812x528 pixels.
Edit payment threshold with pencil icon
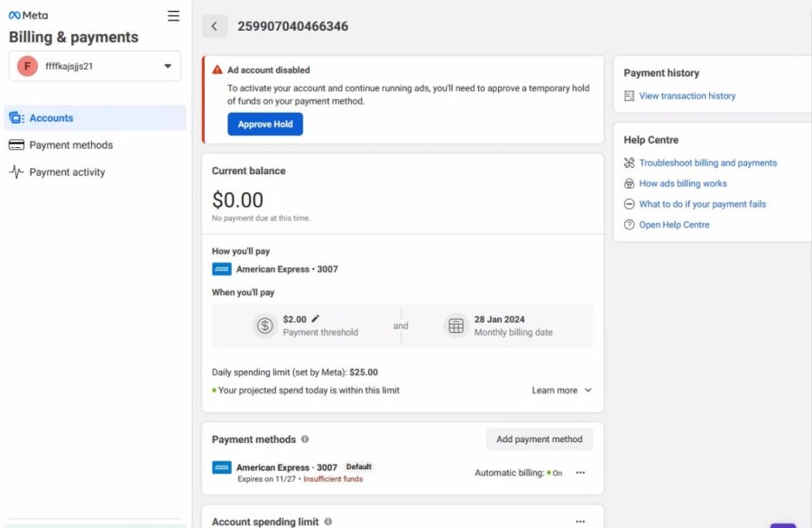click(316, 319)
